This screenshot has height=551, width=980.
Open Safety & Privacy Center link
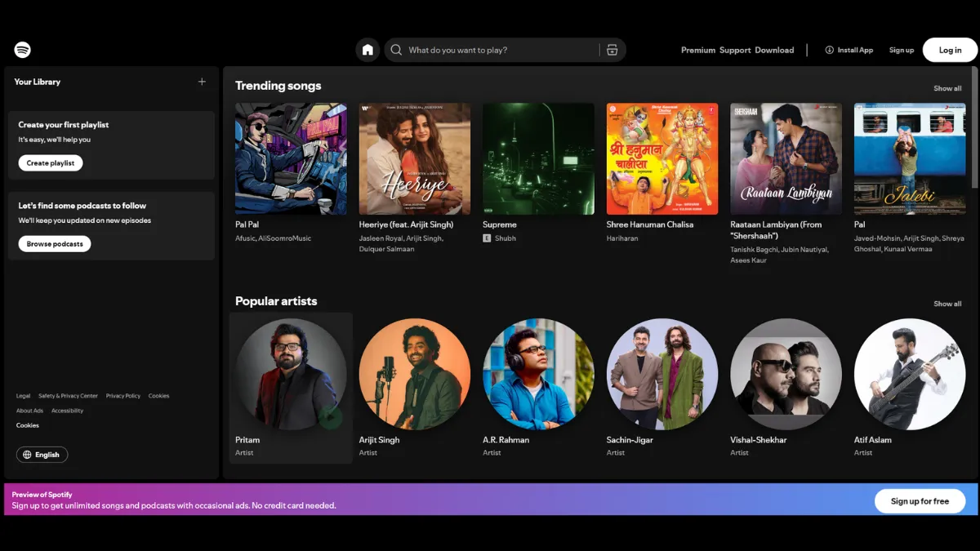point(68,396)
